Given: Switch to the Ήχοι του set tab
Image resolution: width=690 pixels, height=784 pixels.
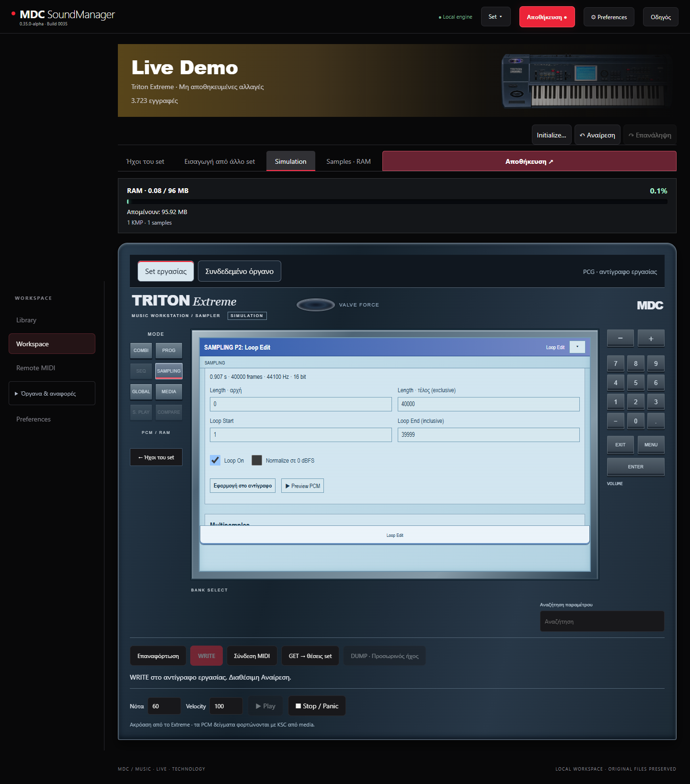Looking at the screenshot, I should coord(145,161).
